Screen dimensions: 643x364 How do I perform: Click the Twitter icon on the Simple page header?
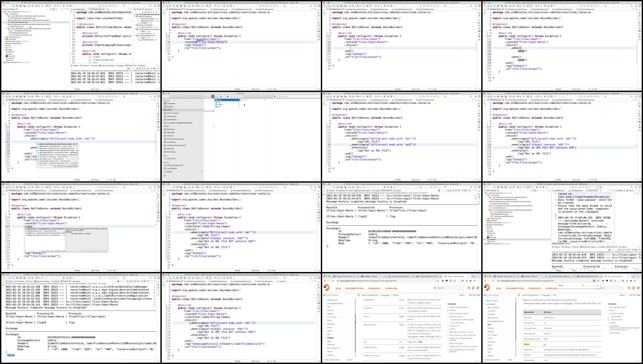[478, 288]
